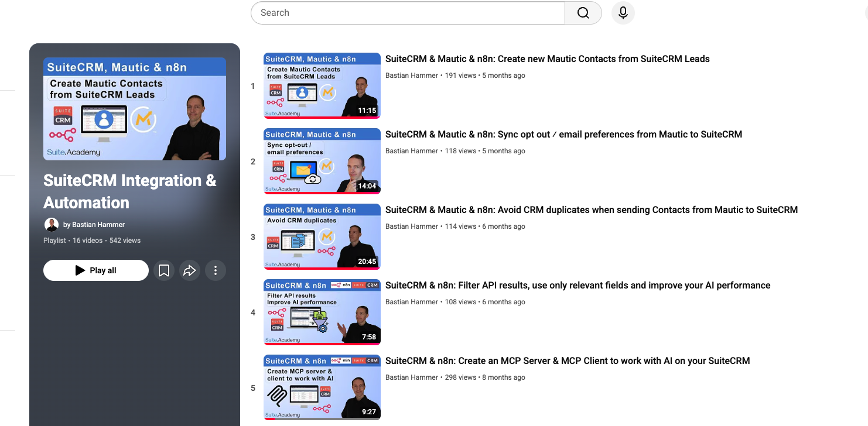Click the magnifying glass search button
The width and height of the screenshot is (868, 426).
583,13
